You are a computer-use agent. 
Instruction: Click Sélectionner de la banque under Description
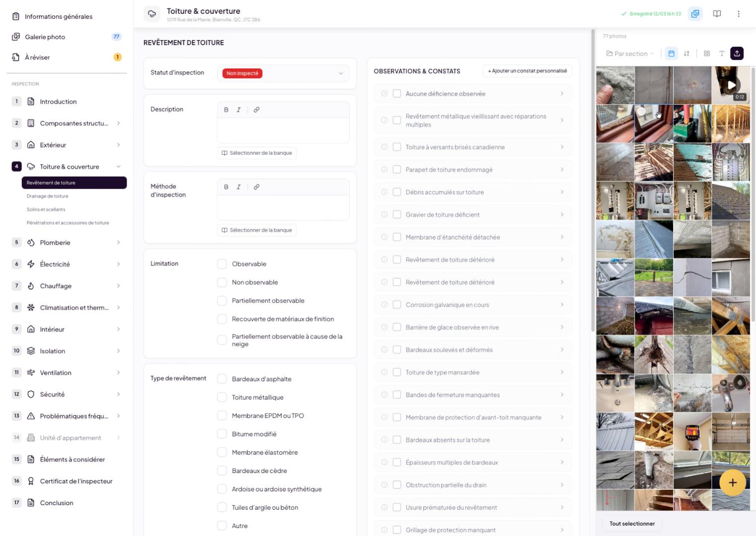coord(257,153)
